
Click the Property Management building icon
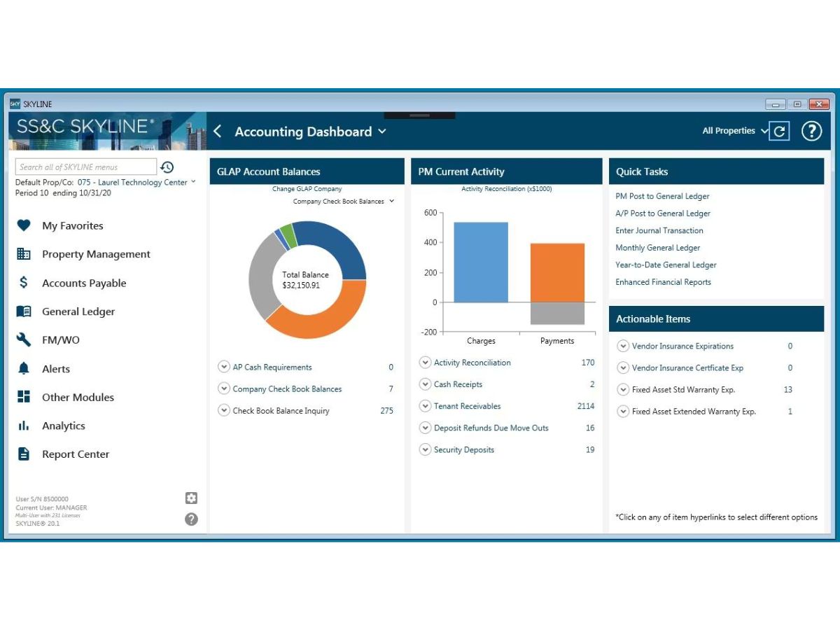(24, 254)
